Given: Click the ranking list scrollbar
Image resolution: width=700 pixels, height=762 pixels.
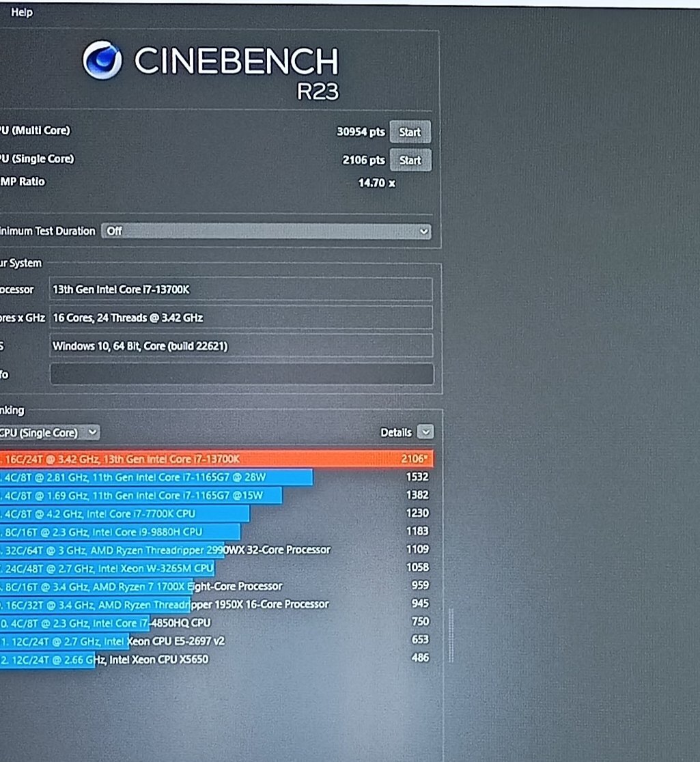Looking at the screenshot, I should tap(451, 635).
